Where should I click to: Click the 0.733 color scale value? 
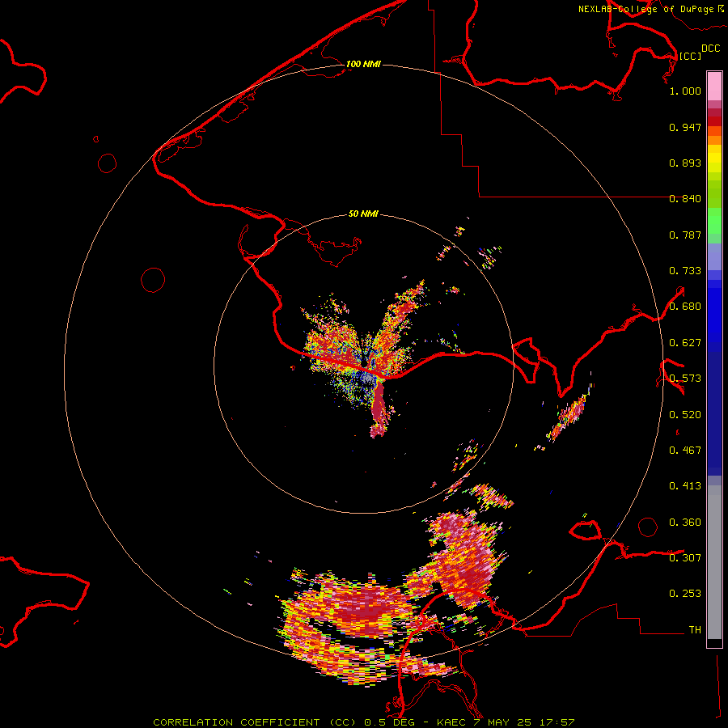tap(685, 271)
